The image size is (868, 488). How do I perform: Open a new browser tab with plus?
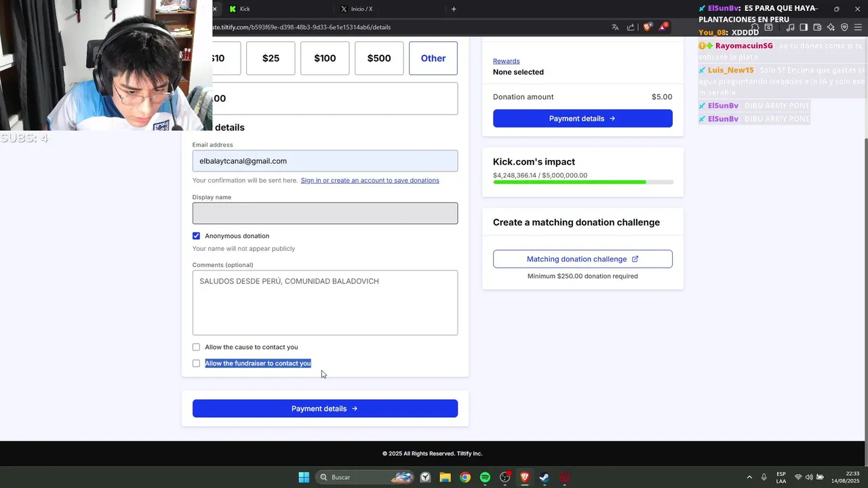click(454, 9)
